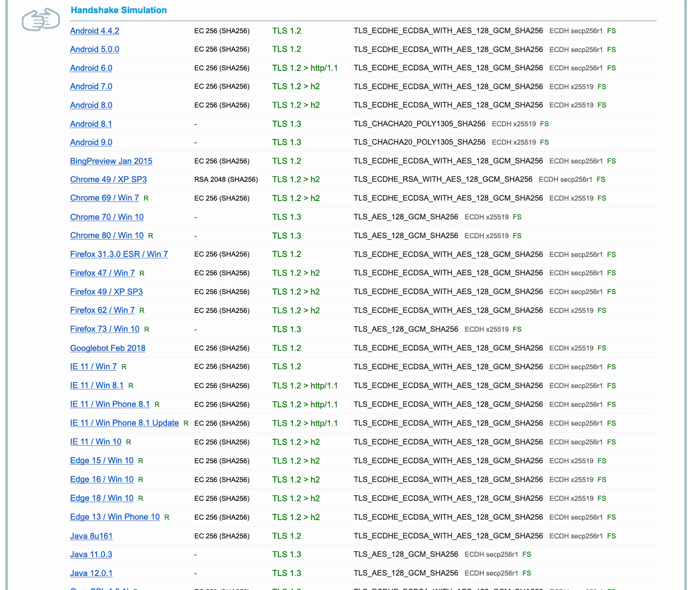The image size is (700, 590).
Task: Open the Android 7.0 client details
Action: pos(91,86)
